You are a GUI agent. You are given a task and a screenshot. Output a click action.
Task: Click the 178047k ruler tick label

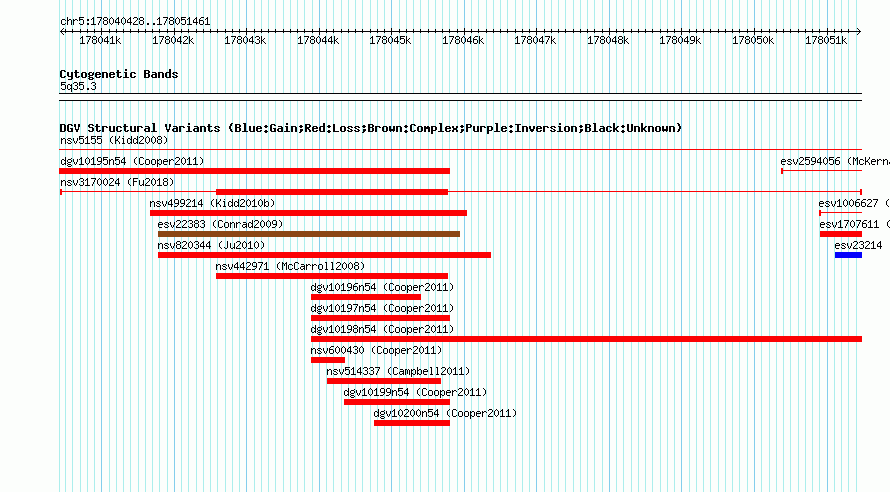[x=535, y=40]
